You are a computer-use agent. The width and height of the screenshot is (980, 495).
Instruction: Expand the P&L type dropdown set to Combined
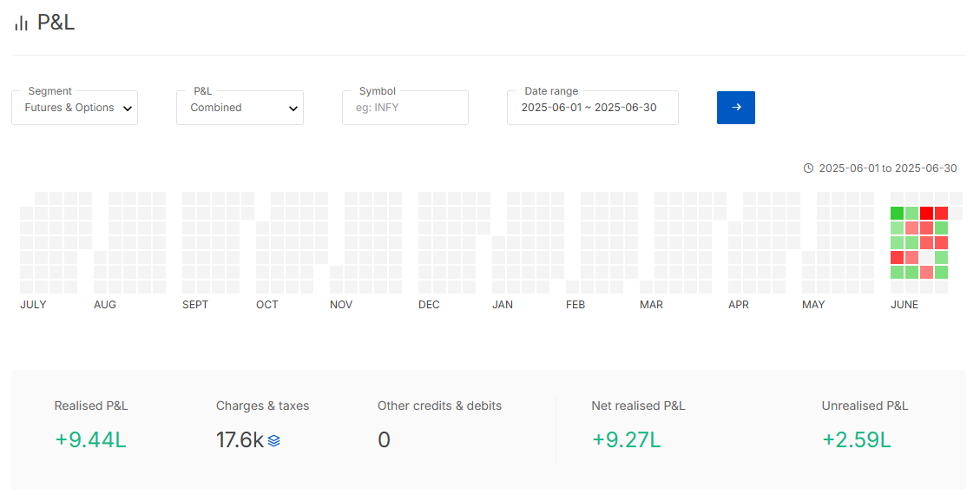point(240,108)
